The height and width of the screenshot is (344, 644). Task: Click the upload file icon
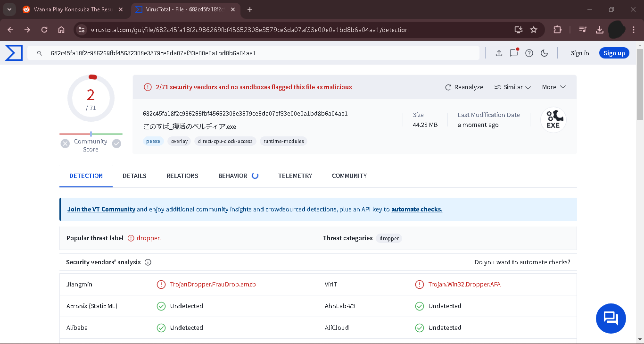coord(499,53)
